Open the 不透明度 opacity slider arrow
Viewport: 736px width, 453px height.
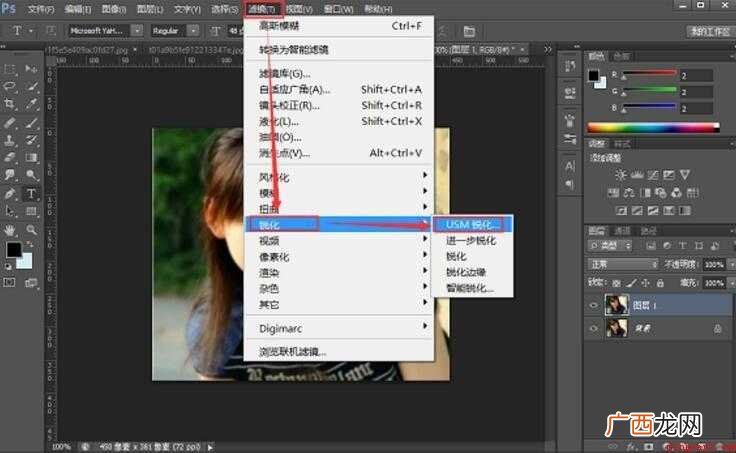(731, 265)
